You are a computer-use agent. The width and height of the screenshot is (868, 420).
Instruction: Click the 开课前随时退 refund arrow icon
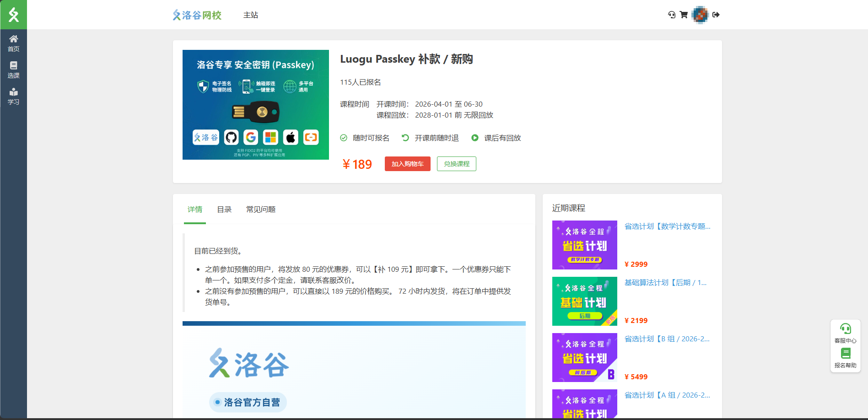tap(405, 138)
